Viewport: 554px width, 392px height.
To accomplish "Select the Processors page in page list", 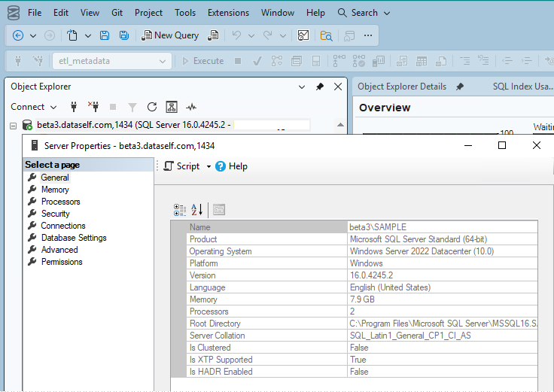I will 61,202.
